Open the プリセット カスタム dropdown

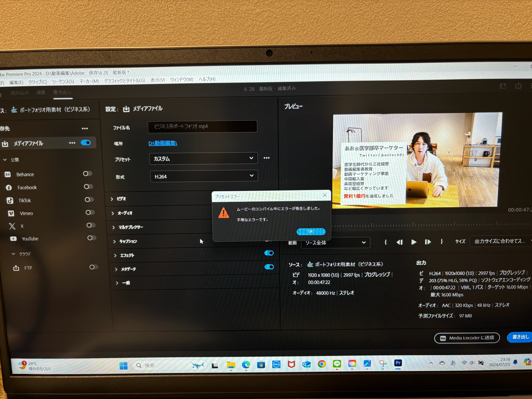point(204,159)
